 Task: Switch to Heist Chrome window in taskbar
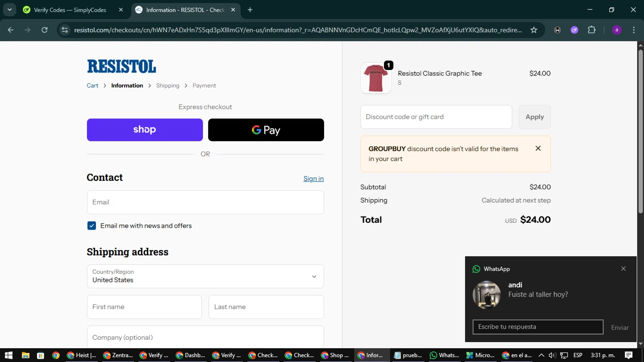coord(82,355)
